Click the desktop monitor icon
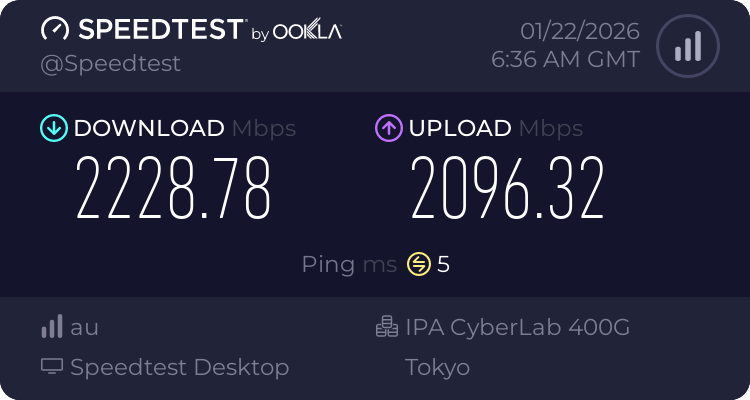Viewport: 750px width, 400px height. 52,367
